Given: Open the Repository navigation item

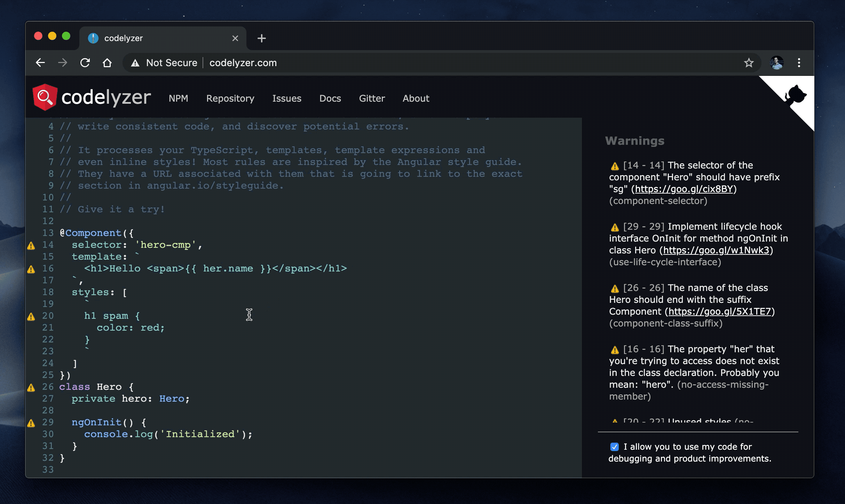Looking at the screenshot, I should 230,99.
